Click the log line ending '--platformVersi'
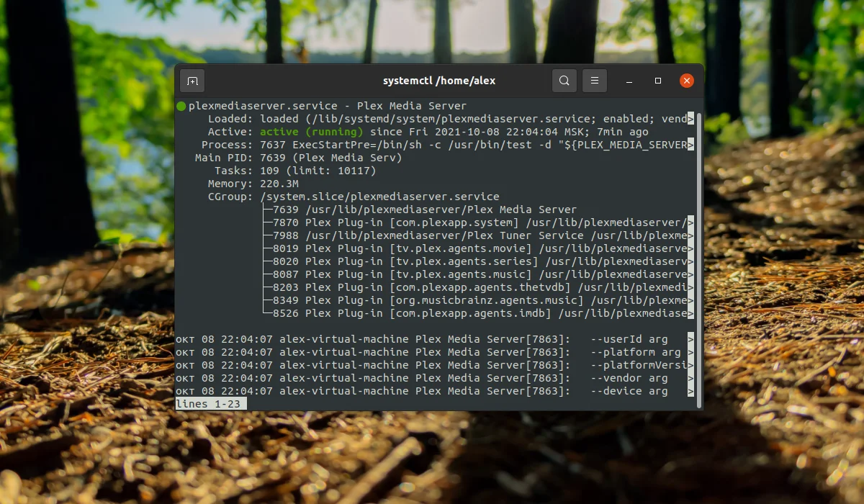Image resolution: width=864 pixels, height=504 pixels. click(435, 365)
